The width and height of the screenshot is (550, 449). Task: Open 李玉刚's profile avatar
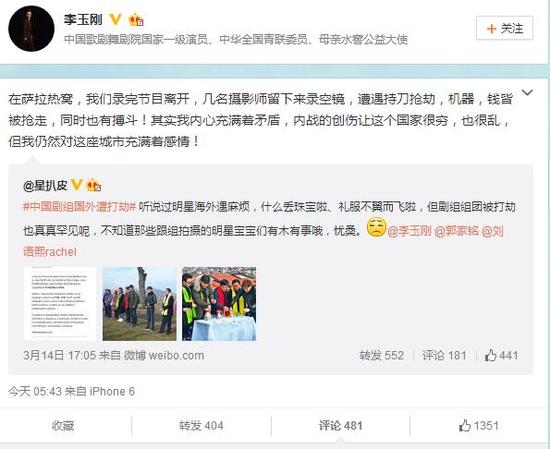[x=31, y=29]
